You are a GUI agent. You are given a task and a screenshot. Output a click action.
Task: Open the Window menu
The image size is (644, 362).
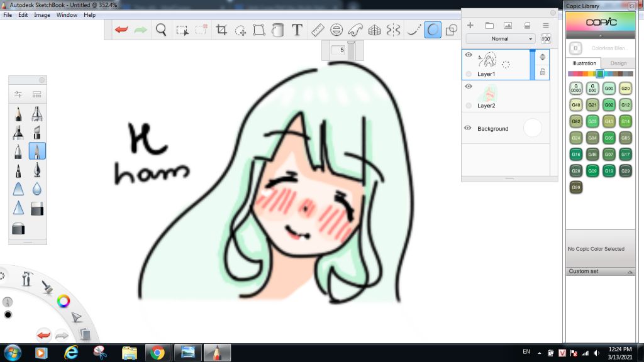(x=67, y=15)
